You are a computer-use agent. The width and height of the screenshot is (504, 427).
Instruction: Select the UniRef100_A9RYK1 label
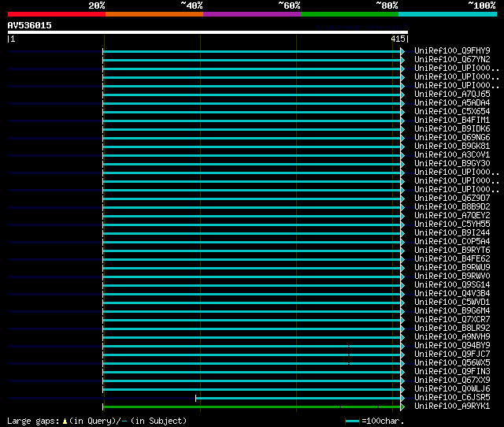pyautogui.click(x=452, y=407)
